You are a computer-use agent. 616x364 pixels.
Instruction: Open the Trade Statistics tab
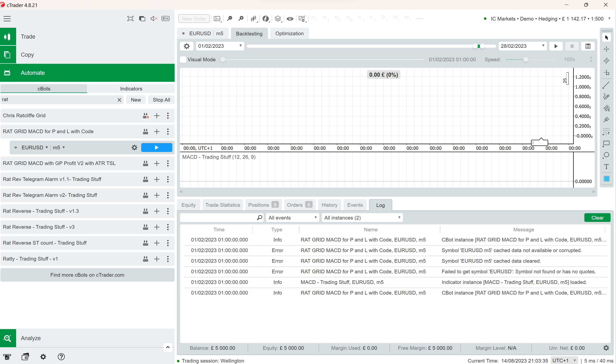click(223, 205)
